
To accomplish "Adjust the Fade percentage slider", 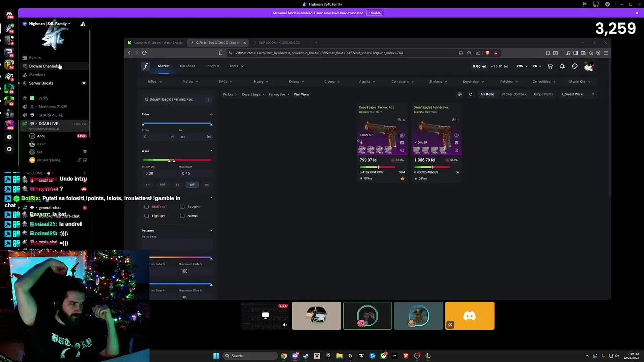I will 181,258.
